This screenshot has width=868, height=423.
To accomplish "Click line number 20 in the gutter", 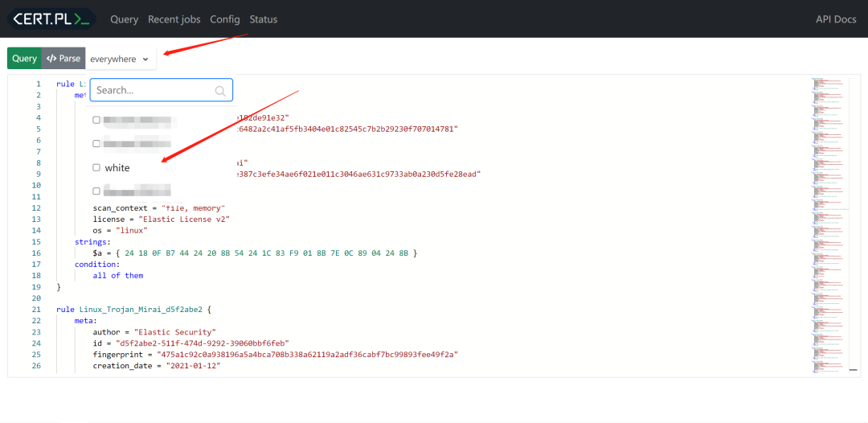I will [36, 298].
